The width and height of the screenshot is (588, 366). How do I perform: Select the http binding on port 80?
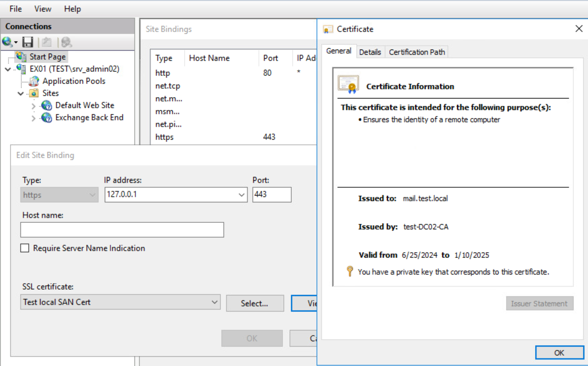163,73
